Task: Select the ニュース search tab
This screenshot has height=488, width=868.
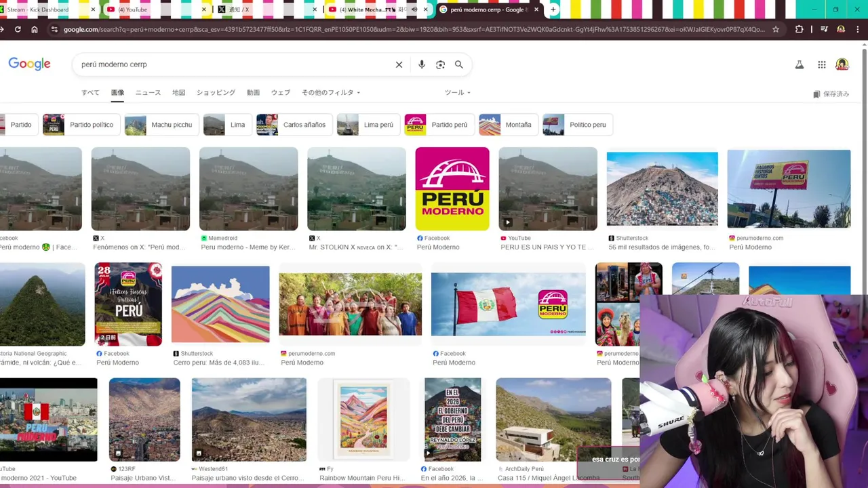Action: (148, 92)
